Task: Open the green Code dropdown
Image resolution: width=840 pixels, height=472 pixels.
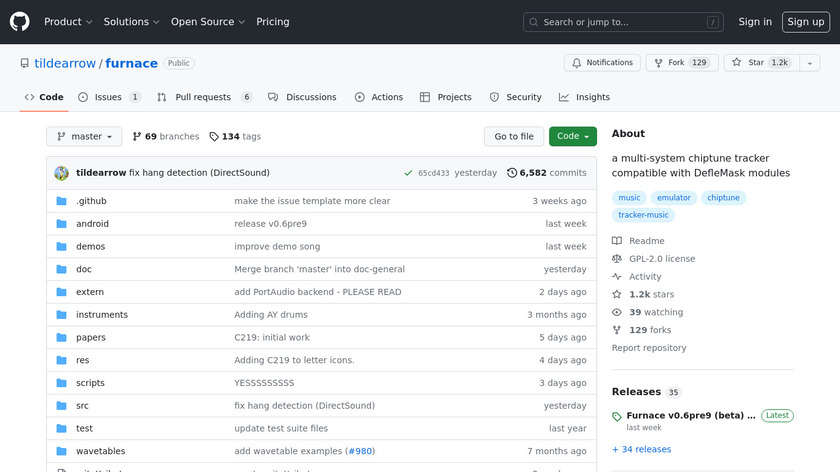Action: (572, 136)
